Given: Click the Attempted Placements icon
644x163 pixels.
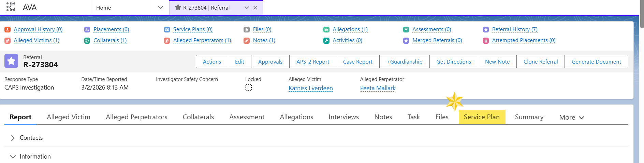Looking at the screenshot, I should [x=486, y=41].
